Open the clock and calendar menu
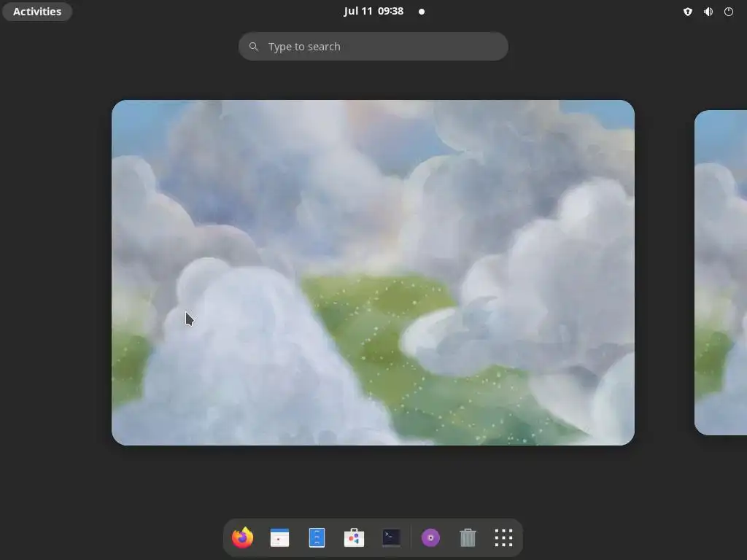This screenshot has height=560, width=747. click(373, 11)
